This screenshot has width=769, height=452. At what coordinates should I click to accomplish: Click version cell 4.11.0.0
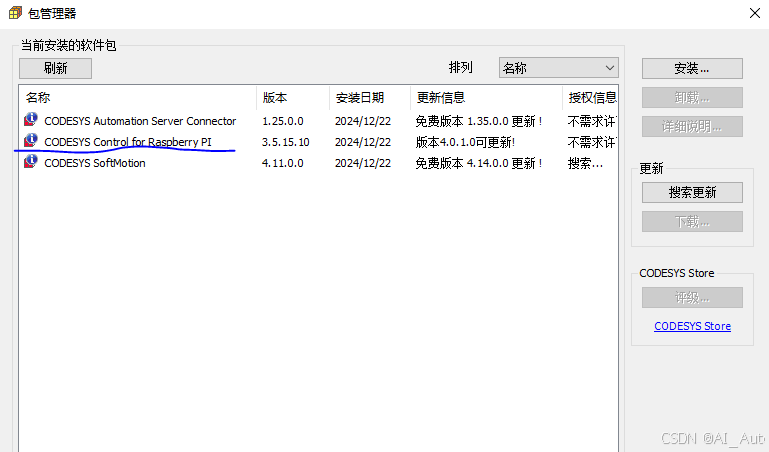(282, 163)
